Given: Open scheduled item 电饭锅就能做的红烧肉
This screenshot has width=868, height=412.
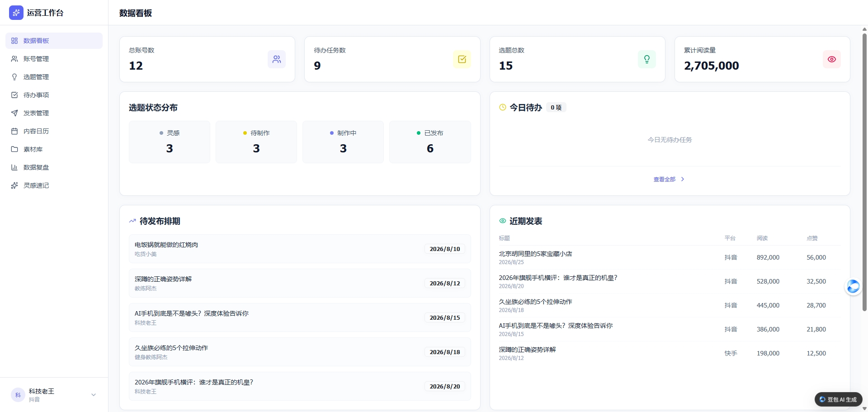Looking at the screenshot, I should tap(300, 249).
